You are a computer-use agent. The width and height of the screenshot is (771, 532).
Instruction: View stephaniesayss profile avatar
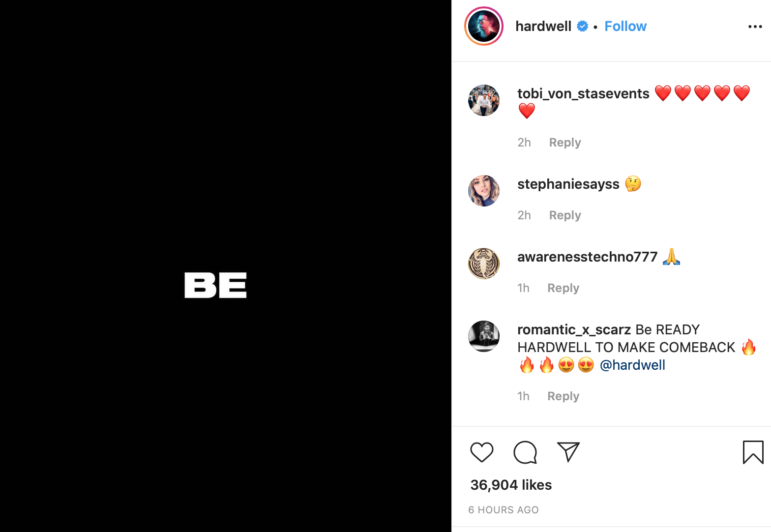pos(484,191)
